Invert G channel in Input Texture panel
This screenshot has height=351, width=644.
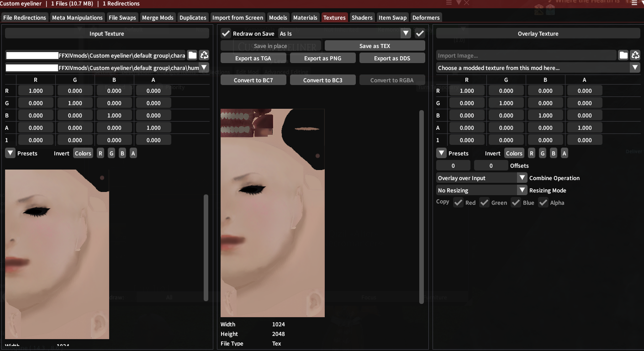tap(111, 153)
